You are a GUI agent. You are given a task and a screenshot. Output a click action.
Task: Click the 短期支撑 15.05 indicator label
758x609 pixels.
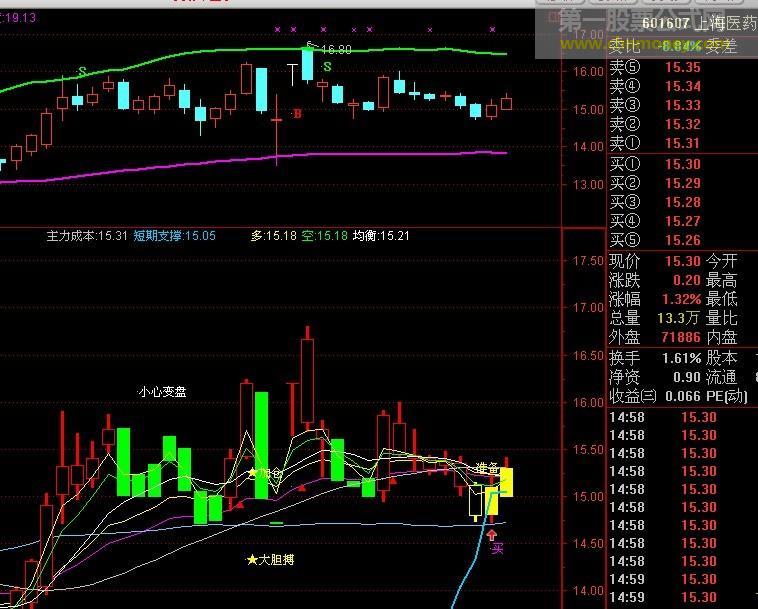175,236
